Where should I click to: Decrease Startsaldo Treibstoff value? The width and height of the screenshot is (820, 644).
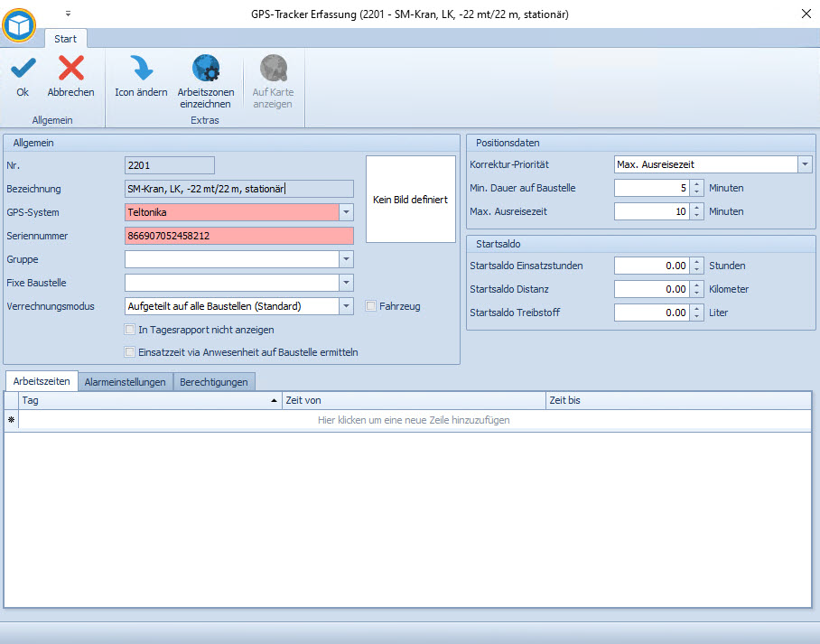tap(696, 317)
